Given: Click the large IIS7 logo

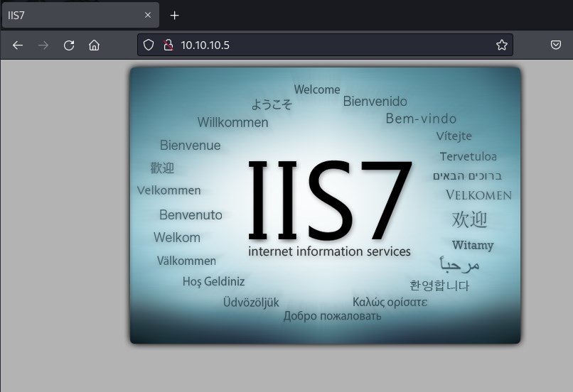Looking at the screenshot, I should point(330,200).
